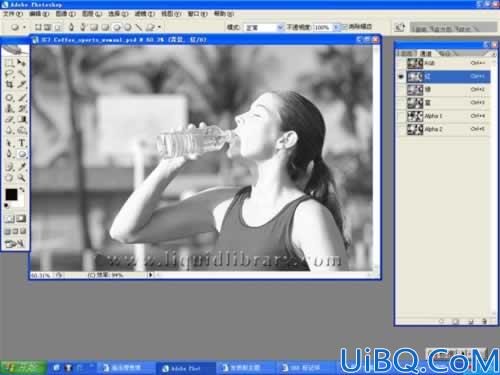Show the Alpha 1 channel visibility
500x375 pixels.
click(401, 116)
